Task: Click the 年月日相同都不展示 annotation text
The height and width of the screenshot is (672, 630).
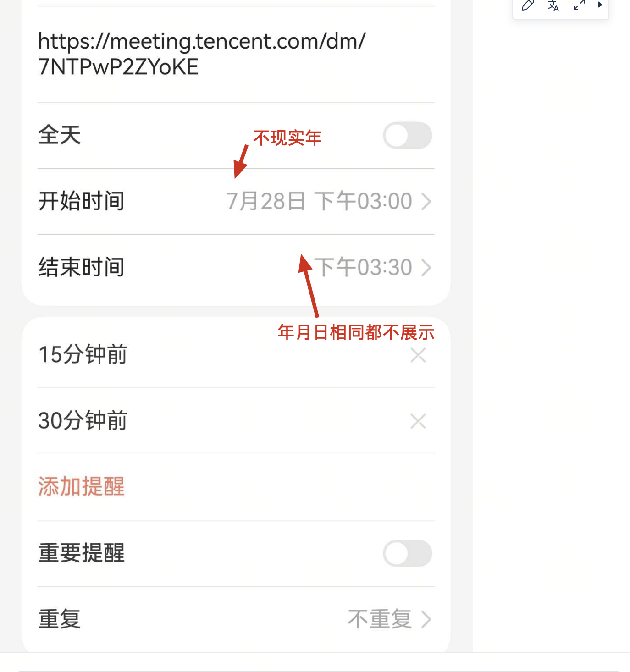Action: tap(356, 332)
